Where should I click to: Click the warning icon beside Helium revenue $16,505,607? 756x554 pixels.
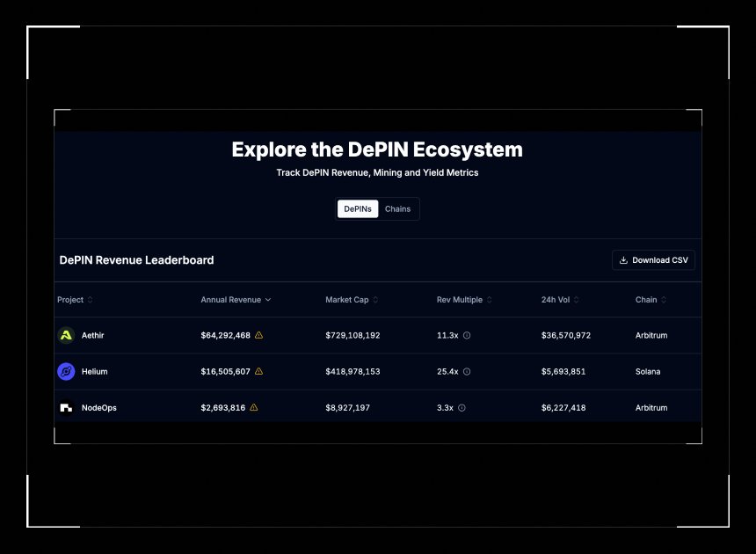pyautogui.click(x=259, y=371)
